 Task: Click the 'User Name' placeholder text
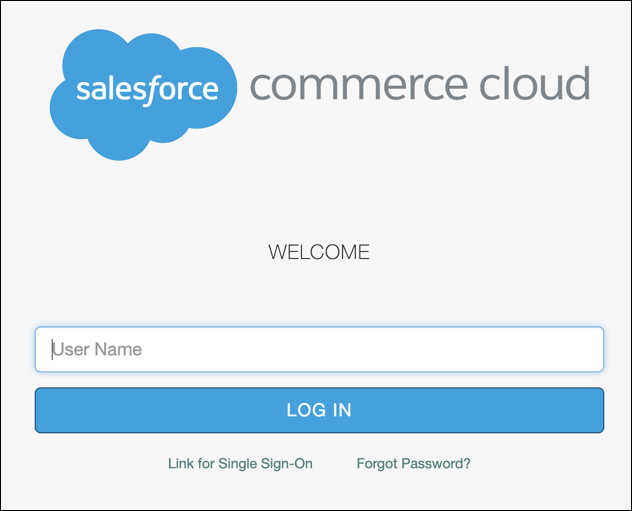[x=97, y=349]
